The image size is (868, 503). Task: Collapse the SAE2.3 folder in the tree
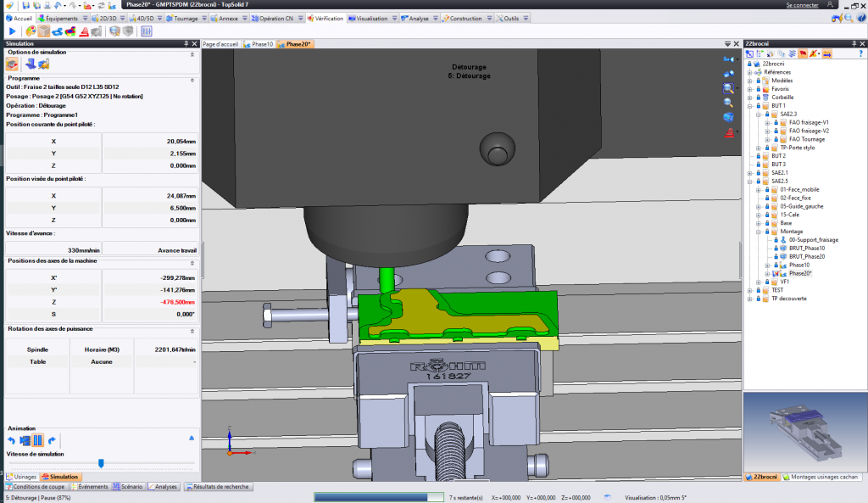click(758, 114)
